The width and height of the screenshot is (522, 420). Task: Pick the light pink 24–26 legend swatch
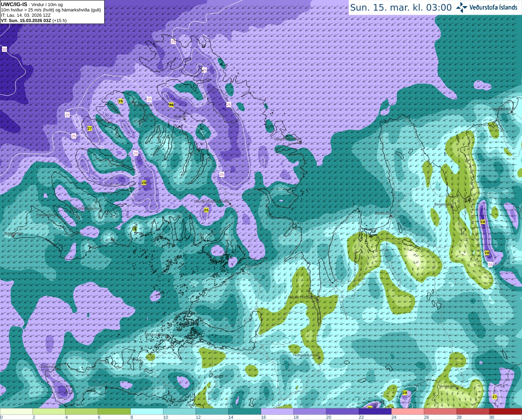pyautogui.click(x=408, y=411)
